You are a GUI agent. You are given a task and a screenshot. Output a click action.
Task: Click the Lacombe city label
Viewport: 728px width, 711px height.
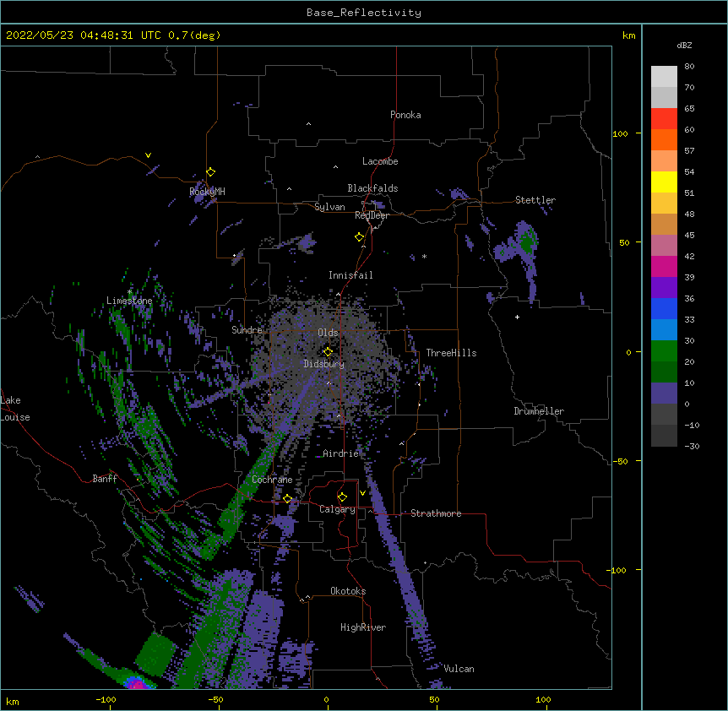[380, 161]
